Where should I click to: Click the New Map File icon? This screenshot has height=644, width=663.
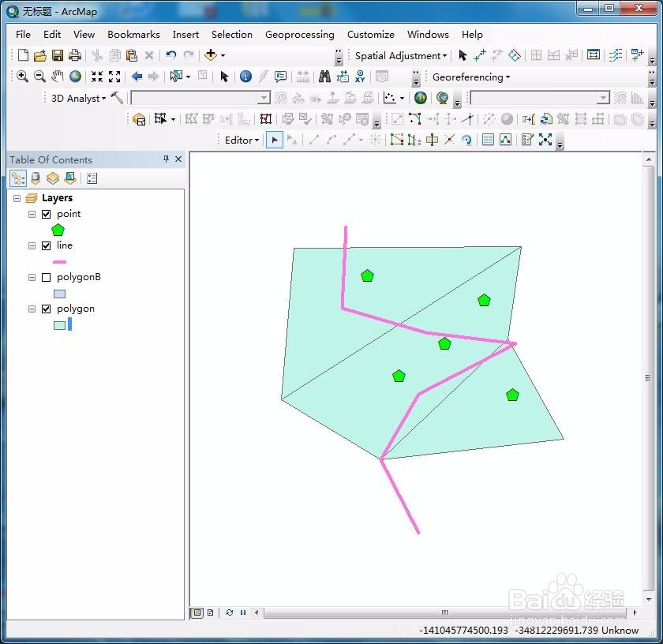[23, 55]
